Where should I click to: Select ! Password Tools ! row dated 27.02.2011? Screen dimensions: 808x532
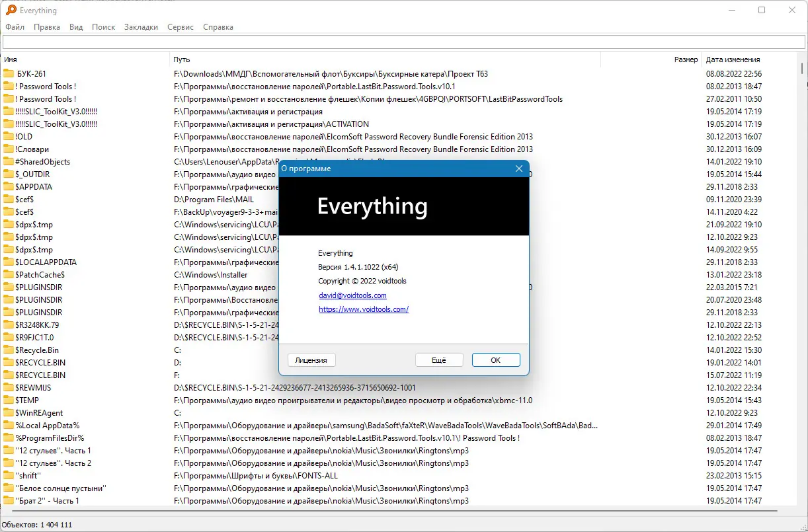click(x=399, y=99)
